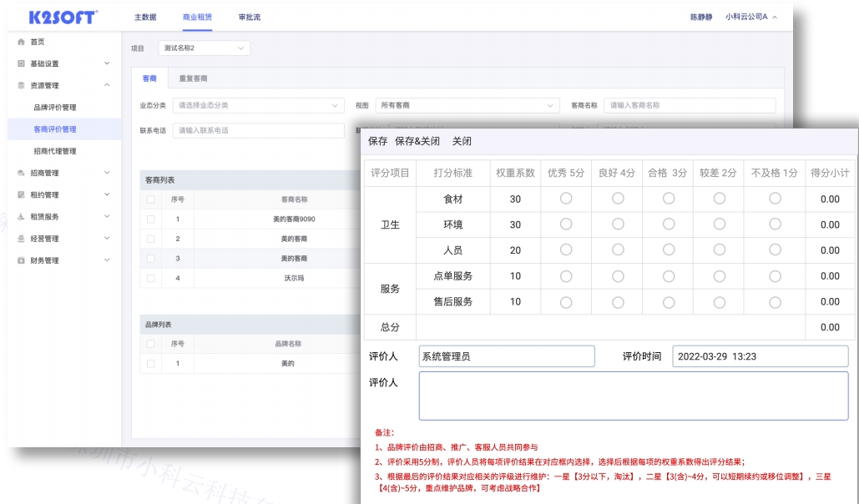The height and width of the screenshot is (504, 859).
Task: Expand the 租赁服务 sidebar menu
Action: (107, 217)
